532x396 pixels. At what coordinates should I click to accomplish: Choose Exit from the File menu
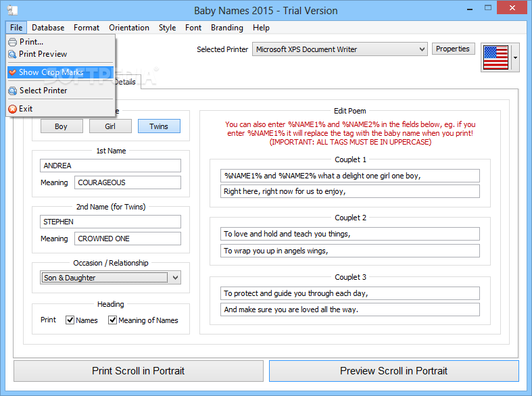(x=60, y=109)
